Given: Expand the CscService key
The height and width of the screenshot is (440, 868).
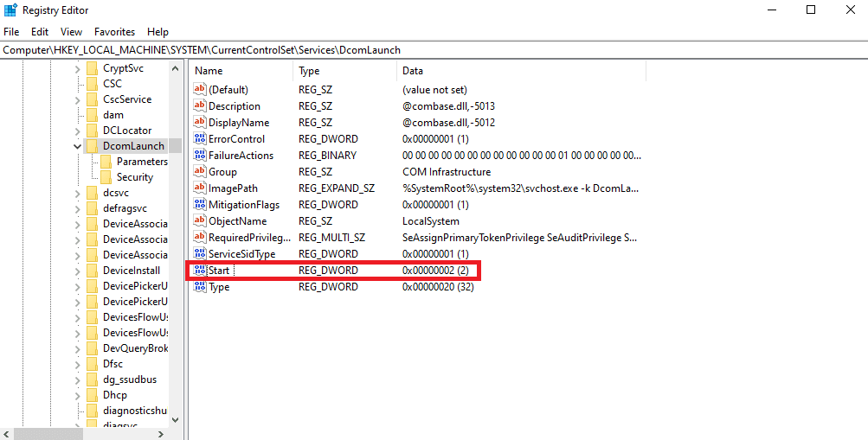Looking at the screenshot, I should pyautogui.click(x=77, y=99).
